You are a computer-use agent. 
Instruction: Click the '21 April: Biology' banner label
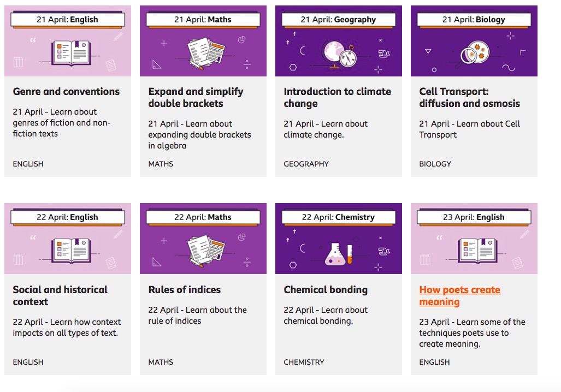tap(474, 20)
